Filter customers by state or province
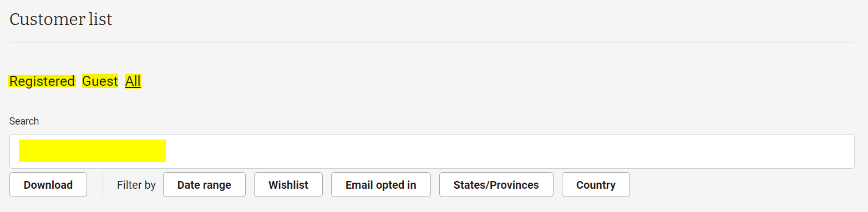Viewport: 868px width, 212px height. (x=496, y=185)
